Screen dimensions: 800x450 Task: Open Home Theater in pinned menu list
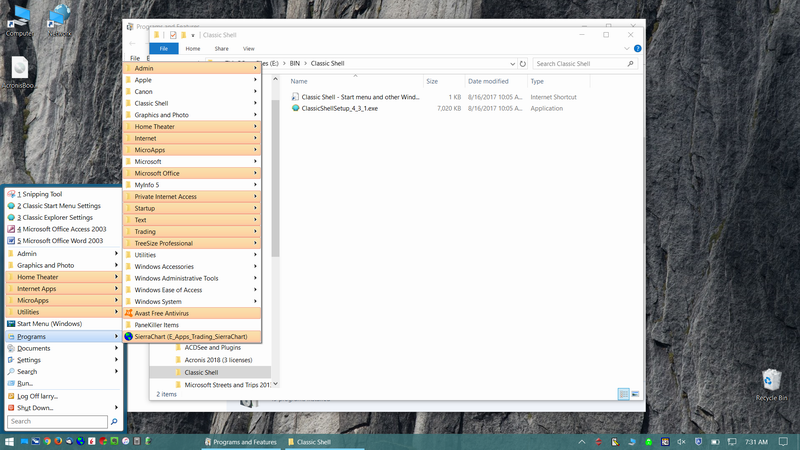(x=64, y=277)
